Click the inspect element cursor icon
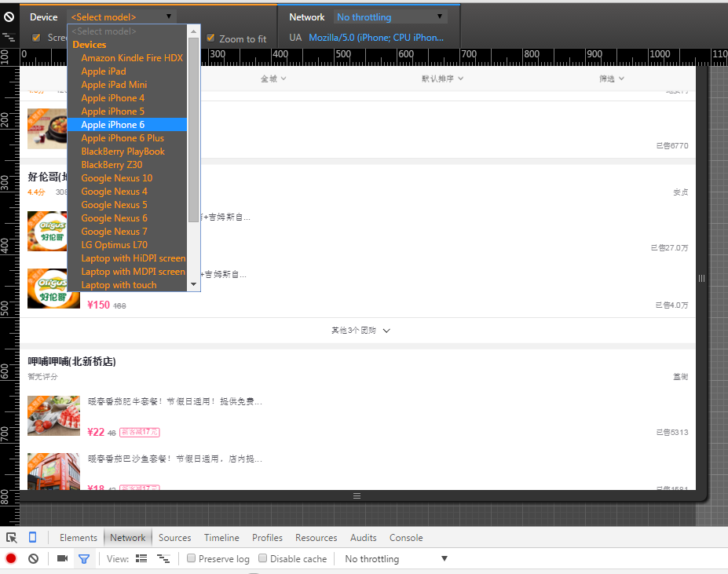Screen dimensions: 728x574 pyautogui.click(x=12, y=538)
